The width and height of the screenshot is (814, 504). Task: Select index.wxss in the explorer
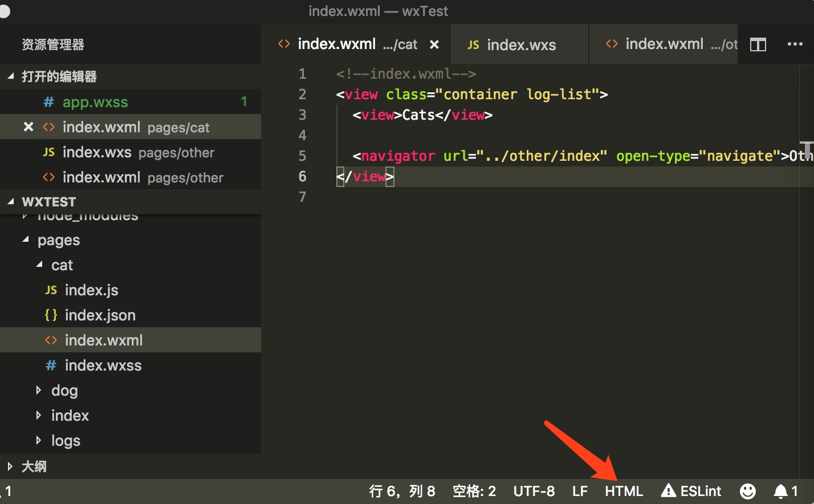click(103, 365)
